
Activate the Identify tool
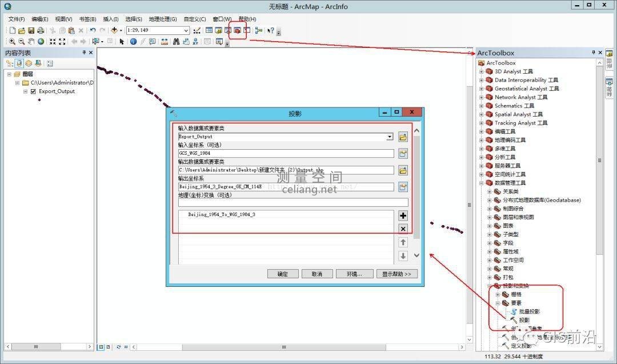click(133, 41)
